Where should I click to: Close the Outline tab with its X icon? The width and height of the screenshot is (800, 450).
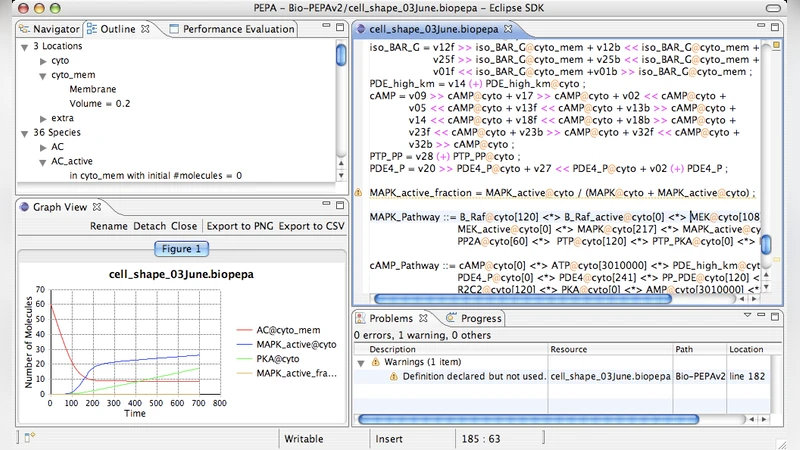click(x=145, y=29)
